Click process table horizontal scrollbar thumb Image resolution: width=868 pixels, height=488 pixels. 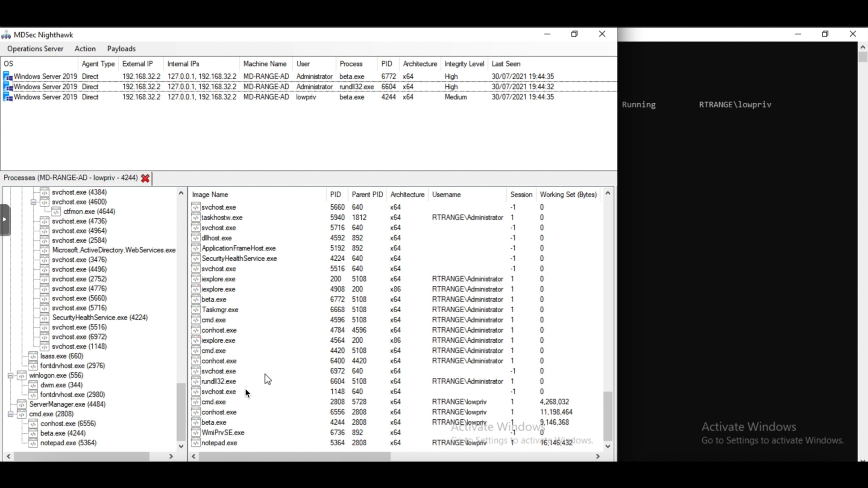294,457
